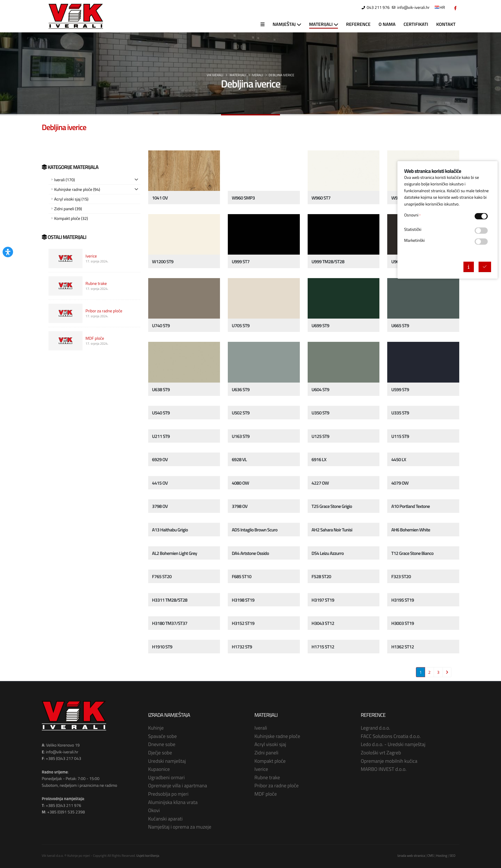This screenshot has height=868, width=501.
Task: Go to next page arrow in pagination
Action: [x=447, y=672]
